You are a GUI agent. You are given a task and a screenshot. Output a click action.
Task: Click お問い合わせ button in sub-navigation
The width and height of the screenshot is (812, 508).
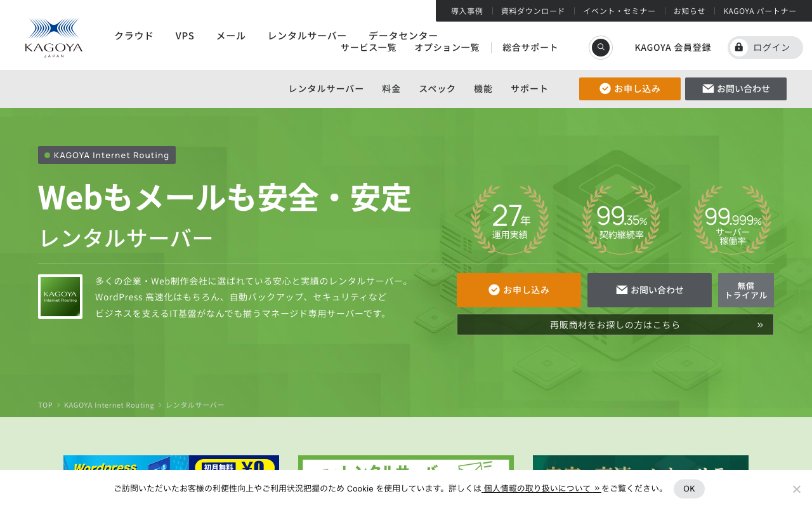tap(736, 89)
